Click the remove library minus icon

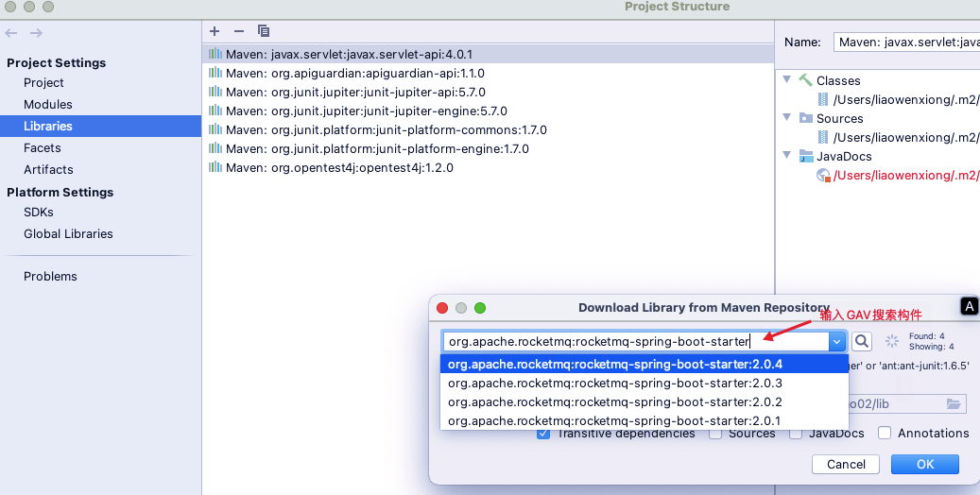tap(239, 31)
